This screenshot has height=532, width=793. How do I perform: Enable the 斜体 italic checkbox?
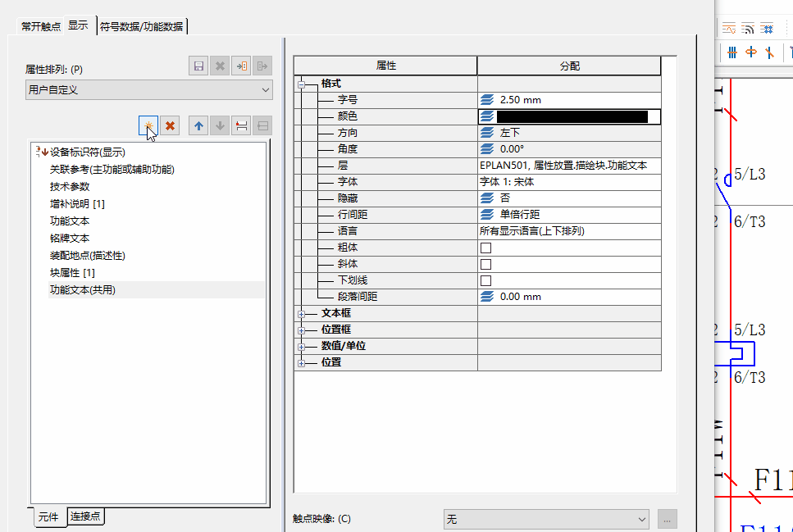point(485,264)
